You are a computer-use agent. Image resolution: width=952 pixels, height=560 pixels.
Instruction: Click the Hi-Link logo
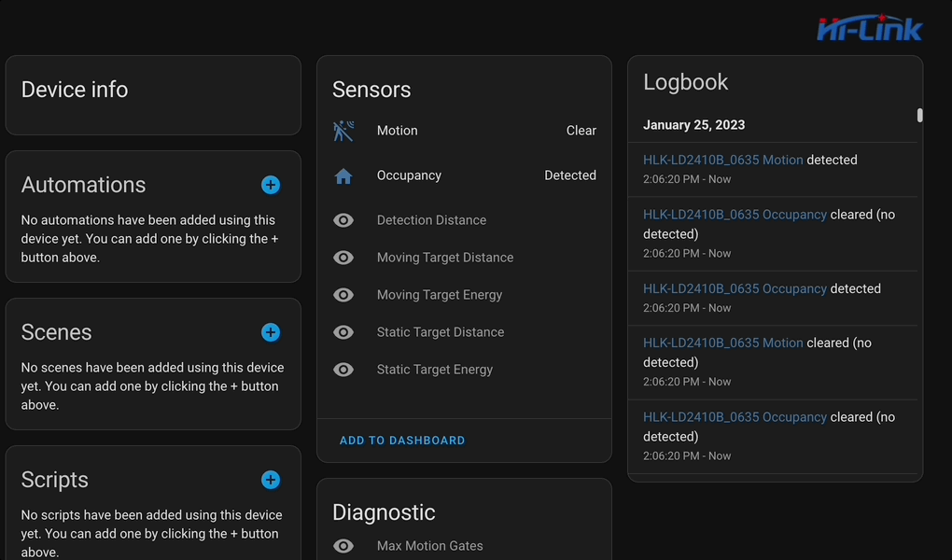click(869, 29)
